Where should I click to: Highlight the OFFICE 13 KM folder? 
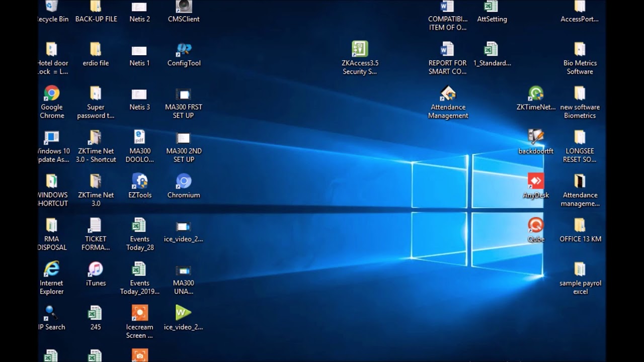(580, 230)
